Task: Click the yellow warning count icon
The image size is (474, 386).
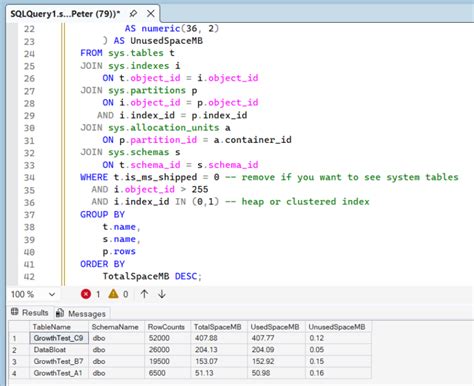Action: [113, 294]
